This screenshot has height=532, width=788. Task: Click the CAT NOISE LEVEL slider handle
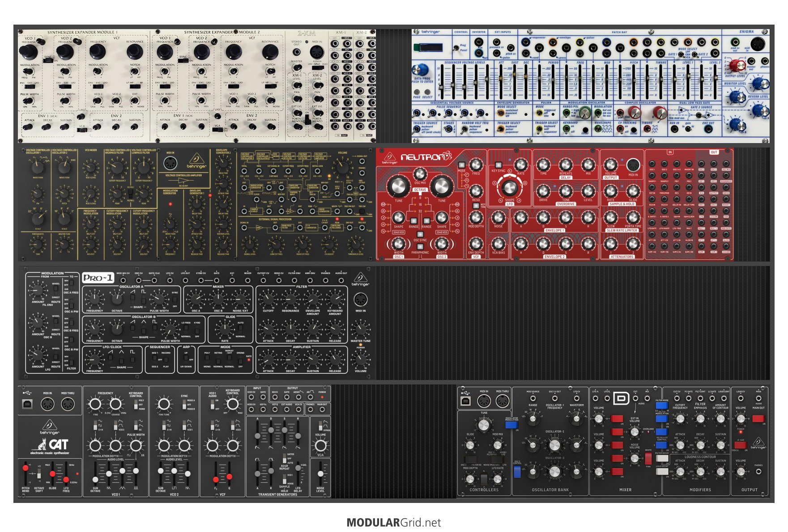(320, 473)
